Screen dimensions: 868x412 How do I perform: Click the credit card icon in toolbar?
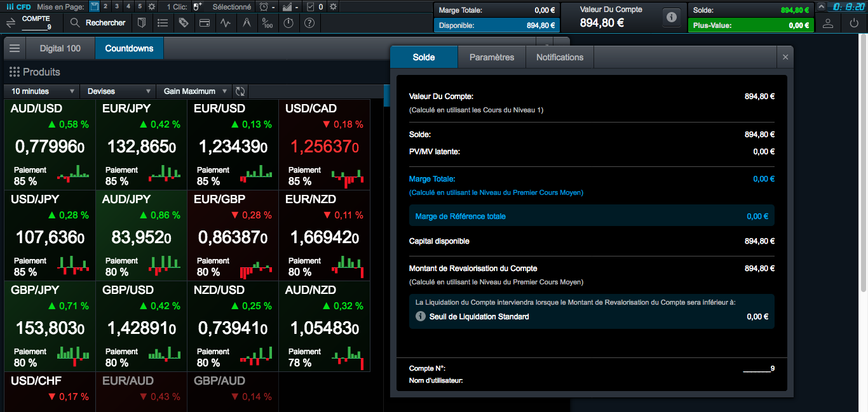(205, 23)
